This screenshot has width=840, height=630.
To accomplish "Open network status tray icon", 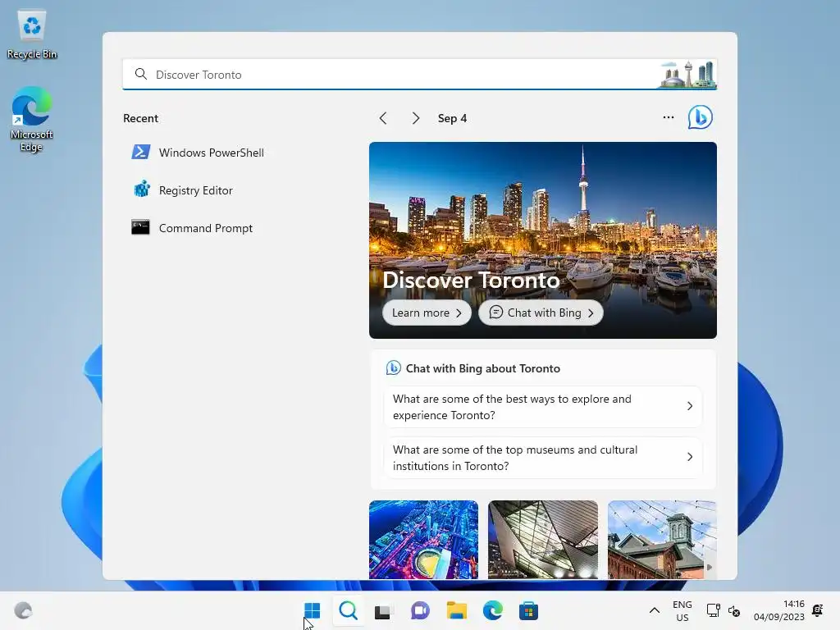I will tap(713, 610).
